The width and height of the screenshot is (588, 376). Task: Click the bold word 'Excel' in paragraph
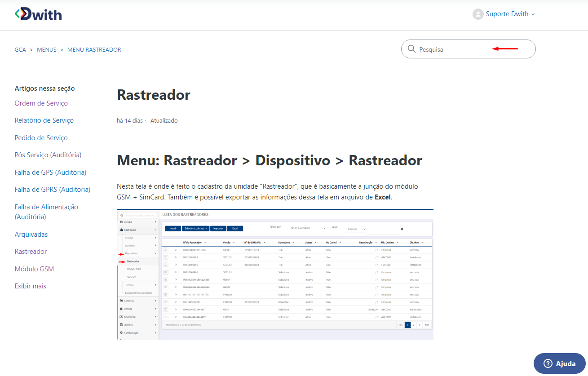tap(383, 197)
